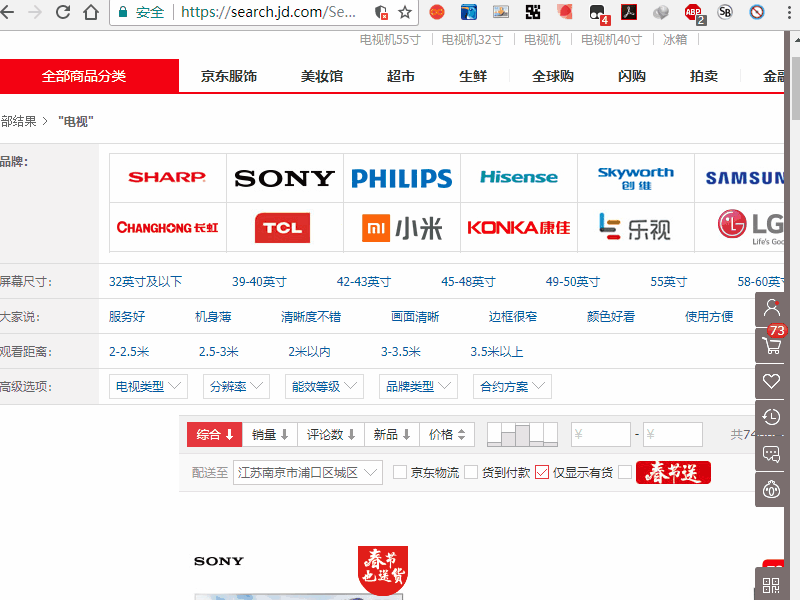Sort results by 价格
This screenshot has height=600, width=800.
pyautogui.click(x=447, y=435)
